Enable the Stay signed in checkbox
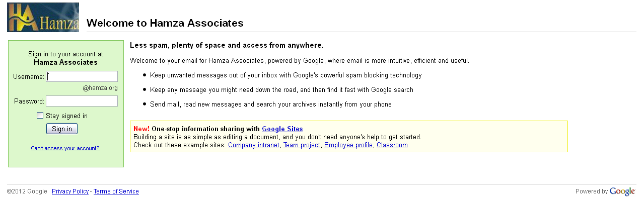The image size is (644, 203). [x=40, y=116]
